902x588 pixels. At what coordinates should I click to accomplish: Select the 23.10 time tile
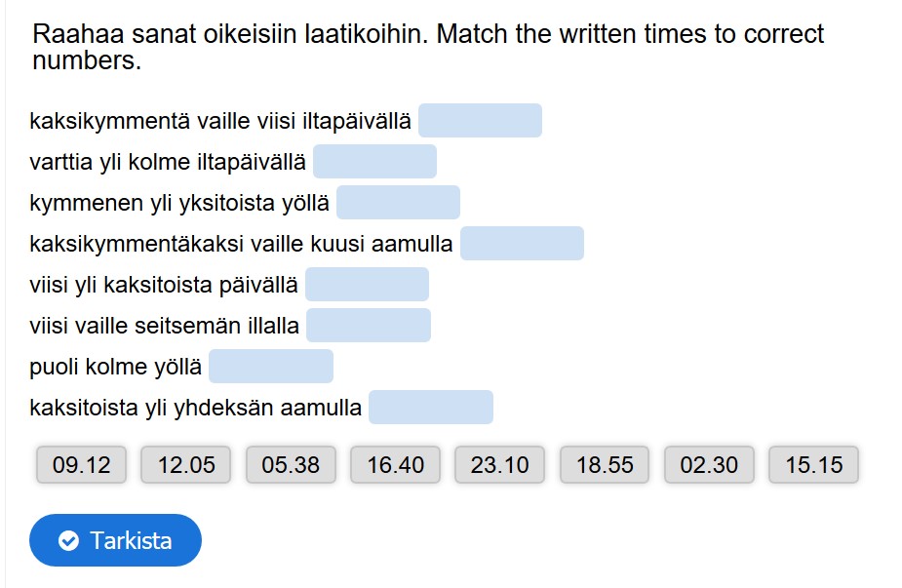point(500,465)
